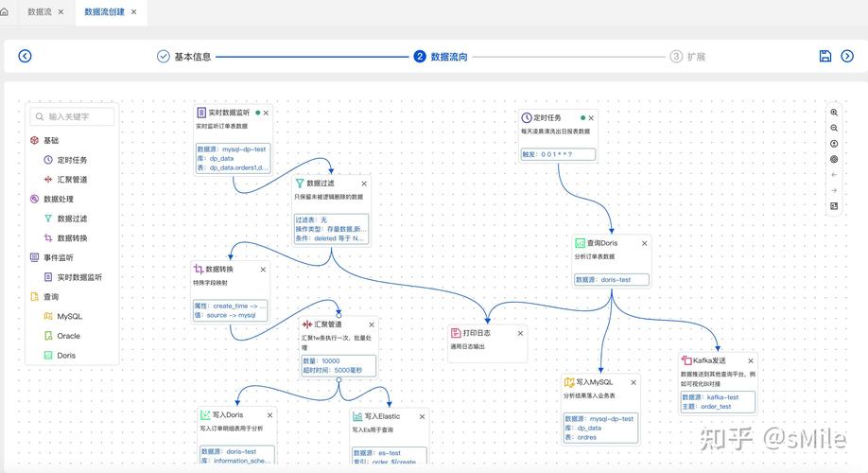Screen dimensions: 868x473
Task: Save the data flow with the save icon
Action: click(x=825, y=56)
